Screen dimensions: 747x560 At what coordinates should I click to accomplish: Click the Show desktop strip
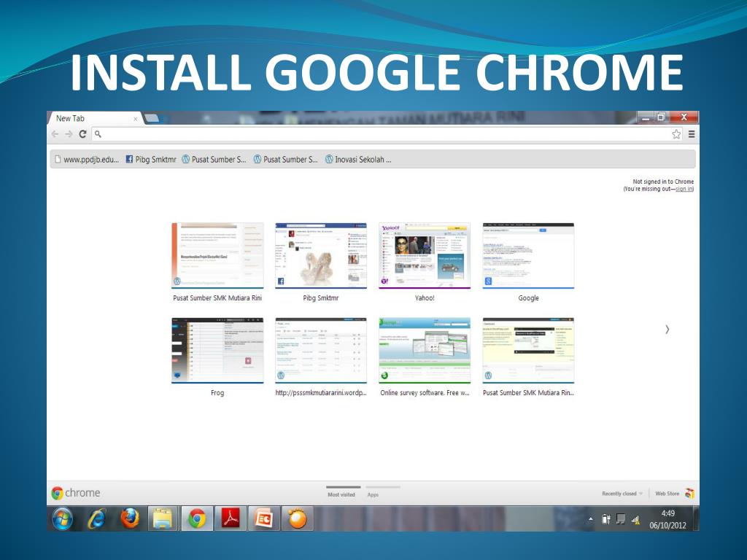(696, 518)
